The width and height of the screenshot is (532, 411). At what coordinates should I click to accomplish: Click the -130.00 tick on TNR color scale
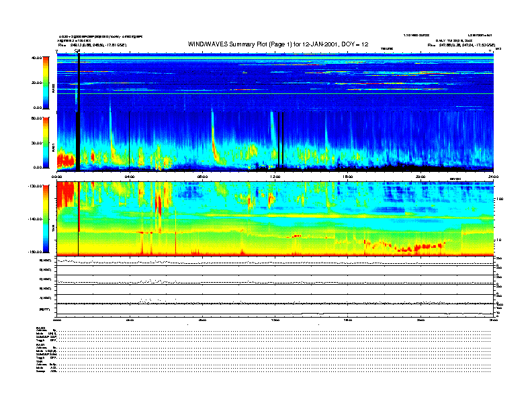(x=35, y=186)
